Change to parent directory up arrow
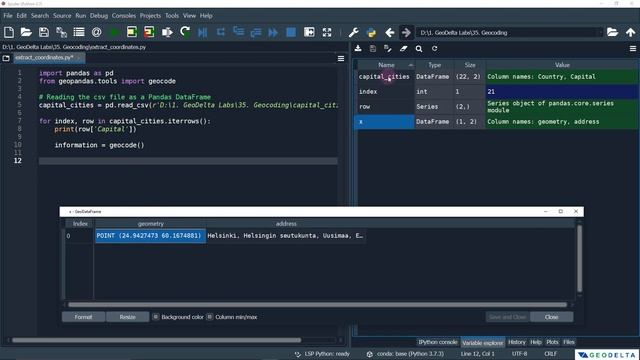 point(631,32)
